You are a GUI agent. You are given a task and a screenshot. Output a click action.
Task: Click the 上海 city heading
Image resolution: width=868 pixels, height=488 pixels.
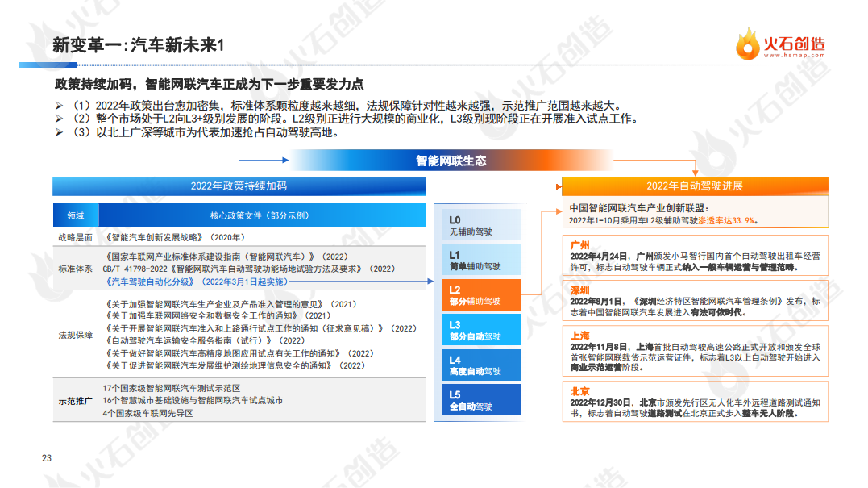pos(579,336)
